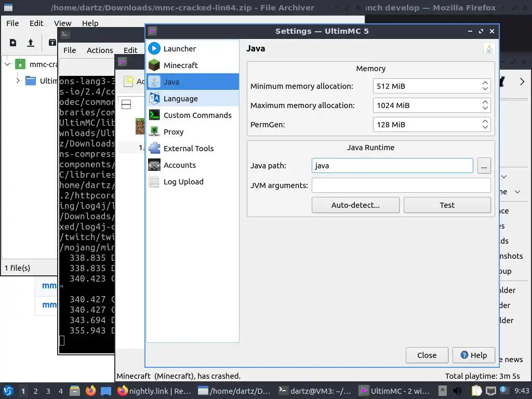Select the Java settings page

pyautogui.click(x=192, y=82)
